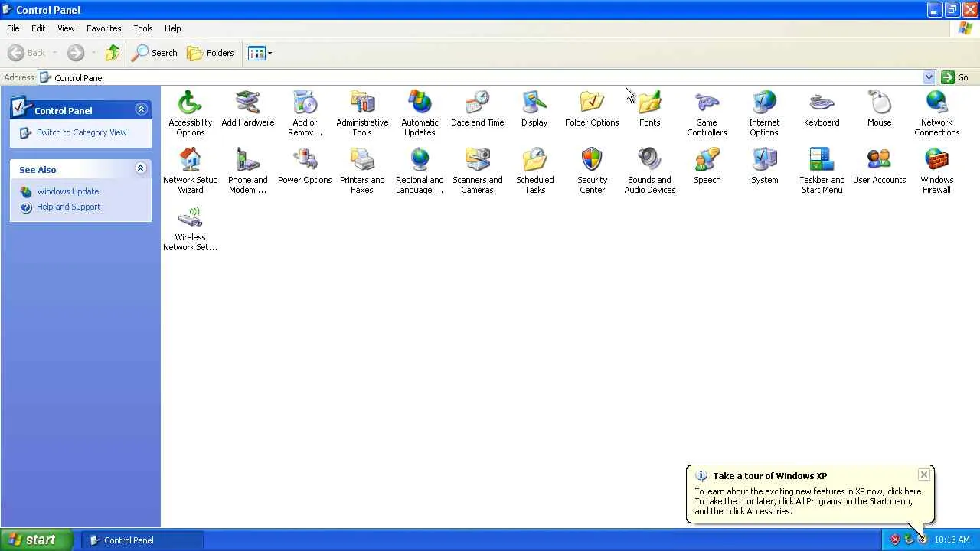Select the Scheduled Tasks icon
The width and height of the screenshot is (980, 551).
click(x=534, y=170)
